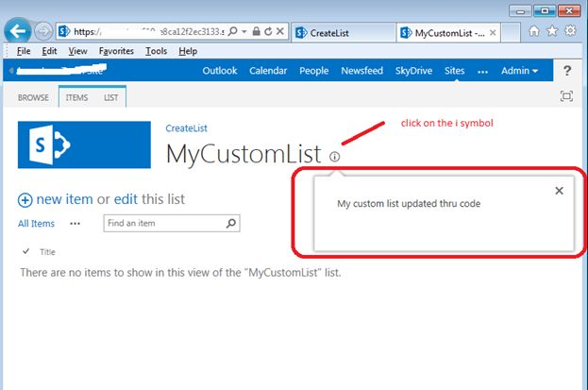This screenshot has width=588, height=390.
Task: Click the i info symbol beside MyCustomList
Action: pyautogui.click(x=334, y=156)
